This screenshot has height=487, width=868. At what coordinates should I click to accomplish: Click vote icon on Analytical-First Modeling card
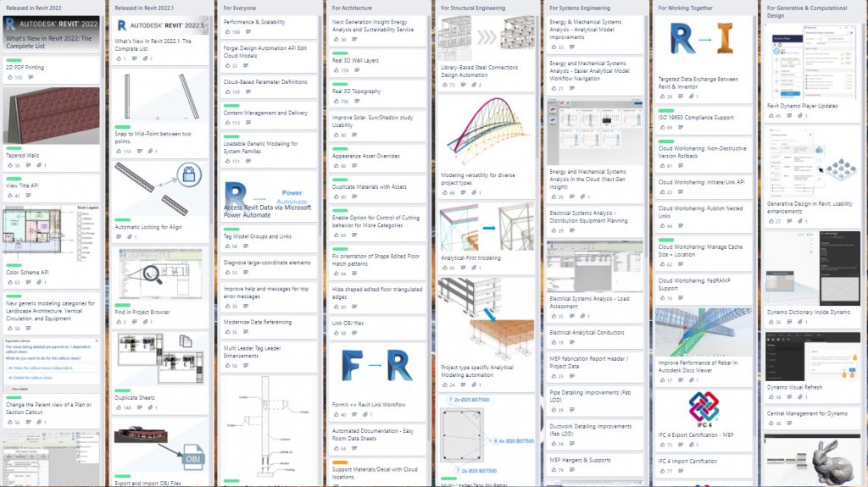pyautogui.click(x=444, y=268)
